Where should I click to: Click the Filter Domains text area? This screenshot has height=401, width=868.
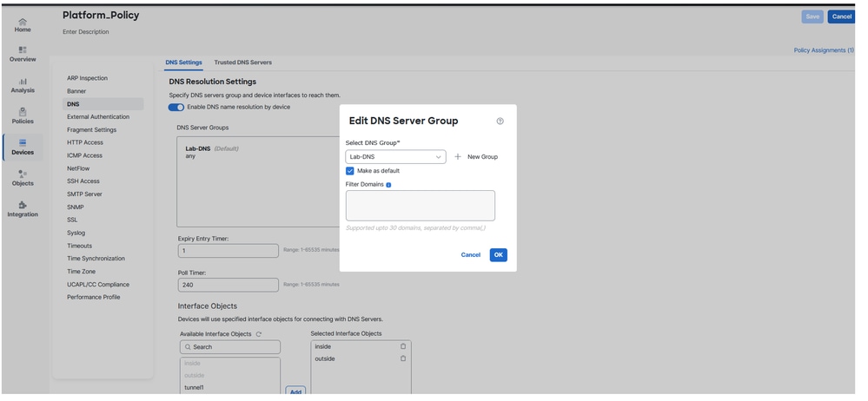tap(420, 206)
